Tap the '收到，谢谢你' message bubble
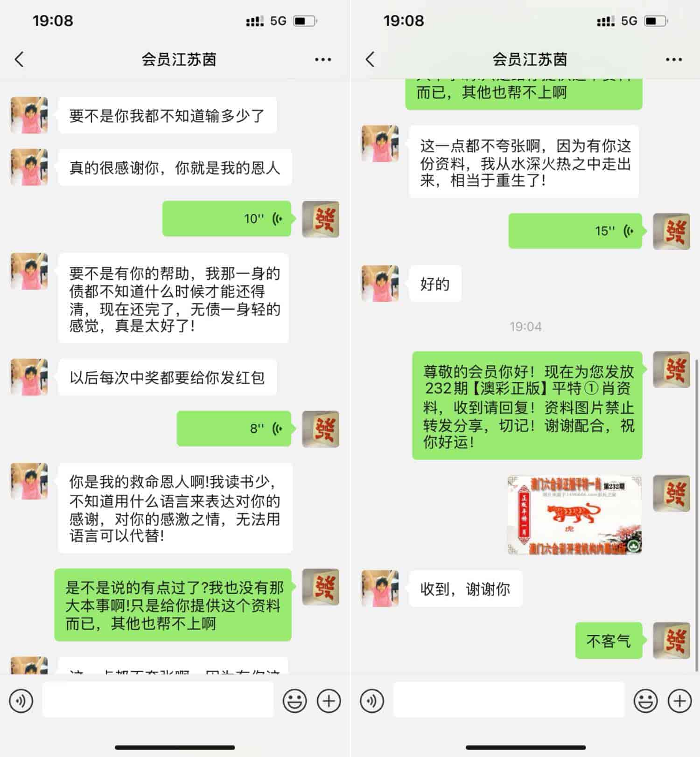 coord(465,589)
